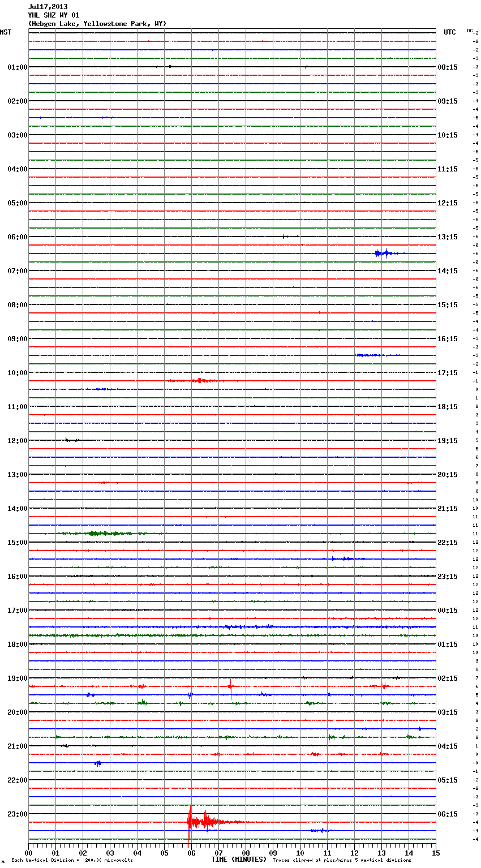Viewport: 481px width, 868px height.
Task: Click the 06 minute tick label on bottom axis
Action: [191, 853]
